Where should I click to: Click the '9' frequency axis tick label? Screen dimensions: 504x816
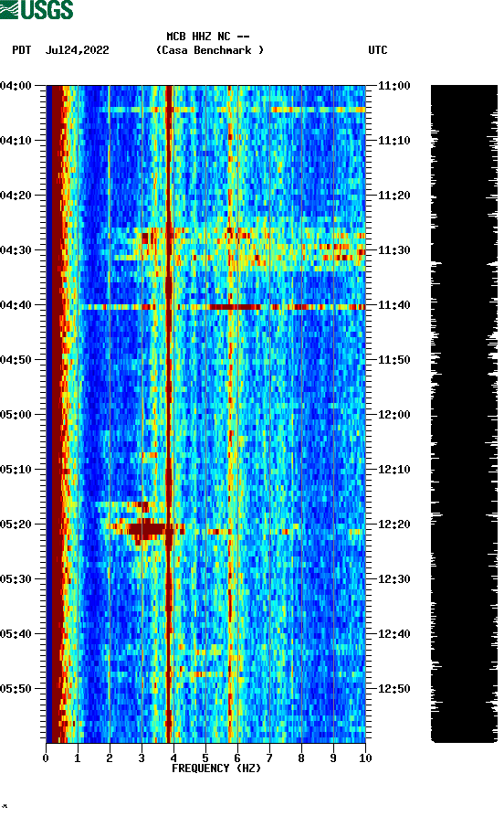click(x=333, y=758)
